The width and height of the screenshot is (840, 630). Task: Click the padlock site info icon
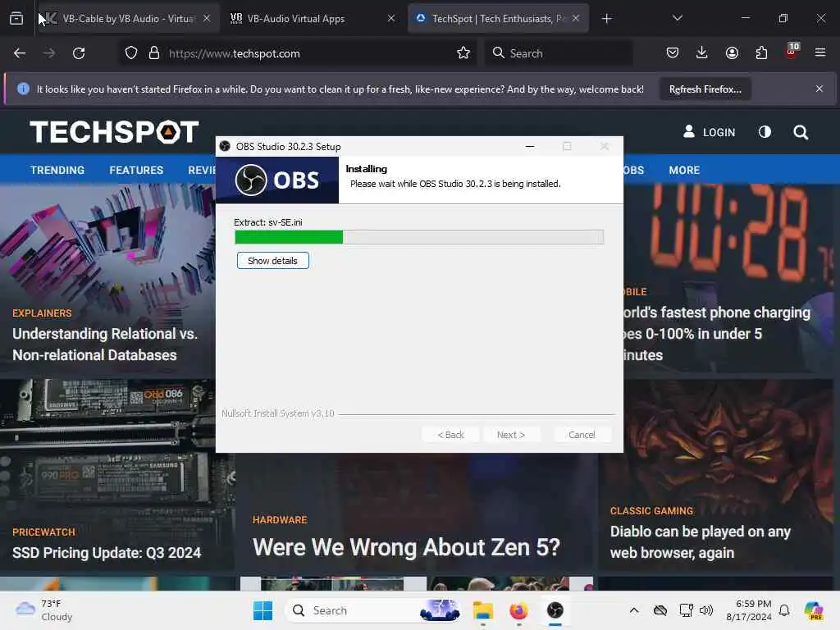[x=154, y=53]
